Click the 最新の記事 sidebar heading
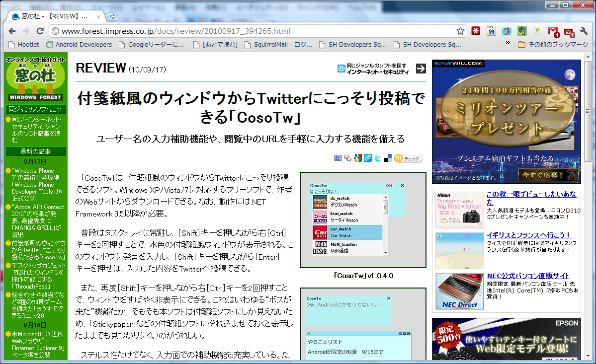Image resolution: width=596 pixels, height=364 pixels. coord(36,151)
